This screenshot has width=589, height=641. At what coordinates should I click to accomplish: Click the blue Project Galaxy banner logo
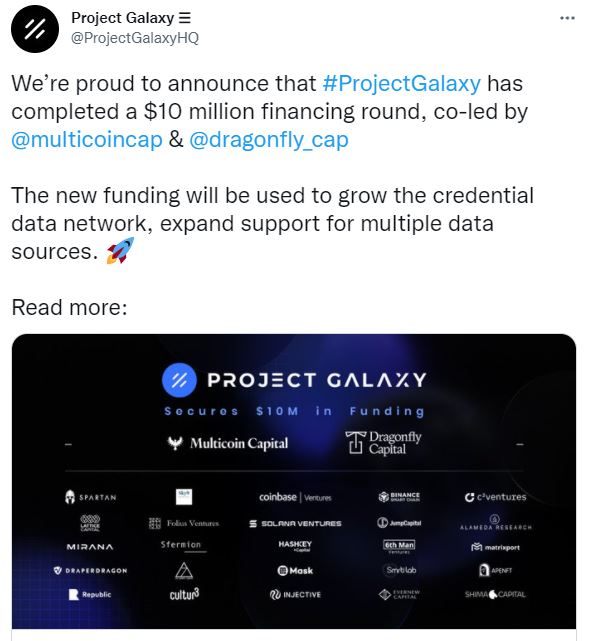(179, 380)
